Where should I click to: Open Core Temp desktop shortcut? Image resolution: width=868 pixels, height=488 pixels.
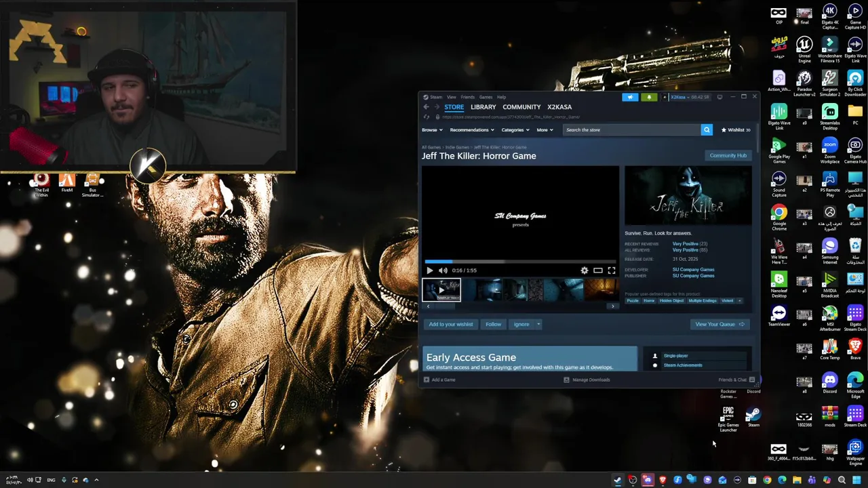tap(830, 350)
